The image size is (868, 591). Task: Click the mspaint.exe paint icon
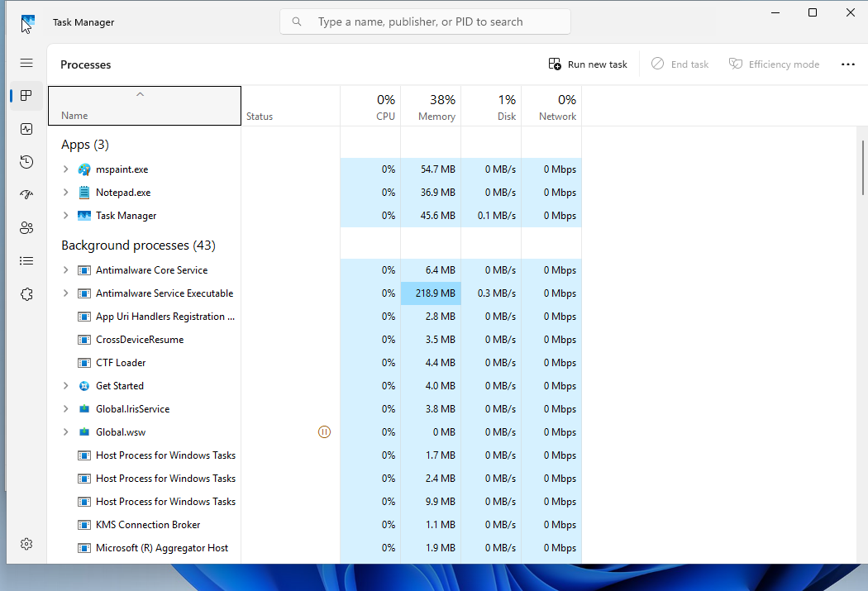[84, 169]
